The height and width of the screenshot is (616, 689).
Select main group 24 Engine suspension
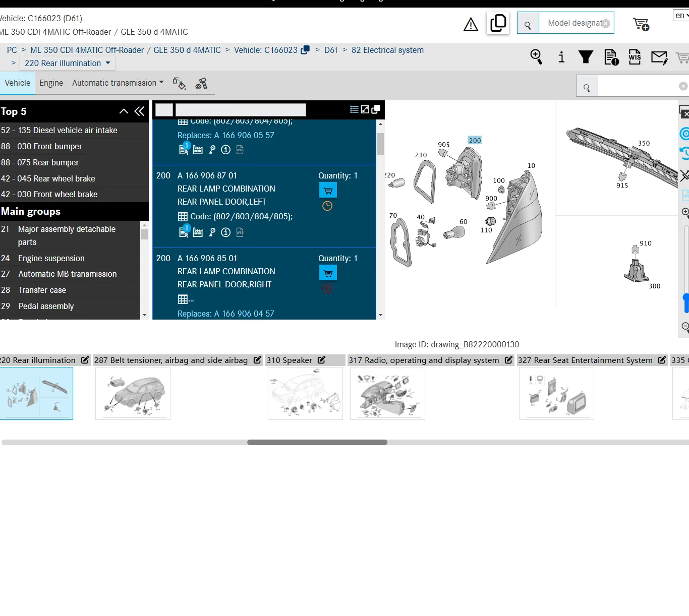70,258
